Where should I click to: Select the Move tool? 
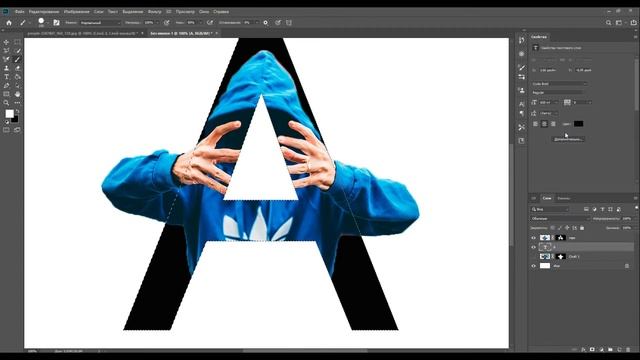tap(6, 42)
